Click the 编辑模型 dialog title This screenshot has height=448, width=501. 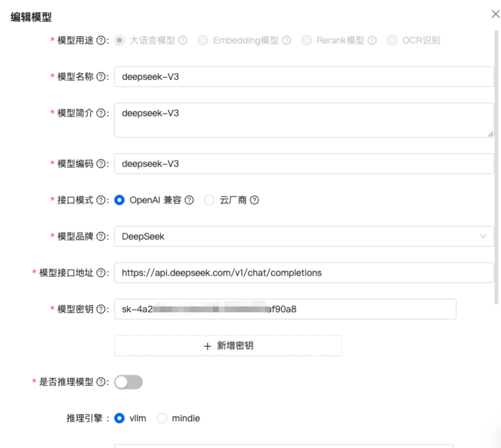click(31, 17)
